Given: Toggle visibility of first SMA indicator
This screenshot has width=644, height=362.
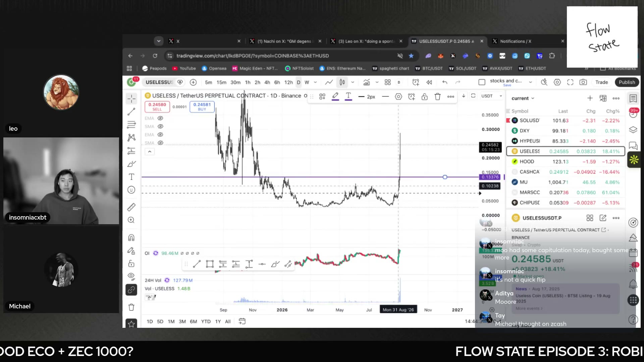Looking at the screenshot, I should [x=160, y=126].
